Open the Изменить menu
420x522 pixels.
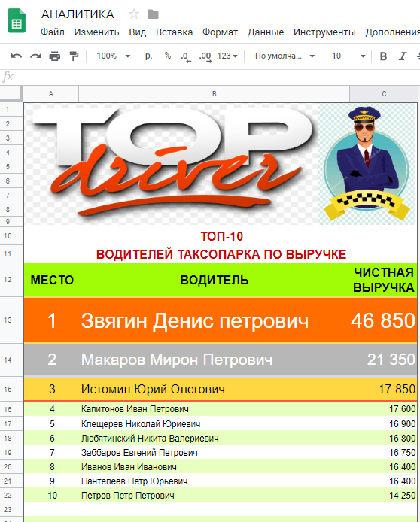tap(96, 32)
